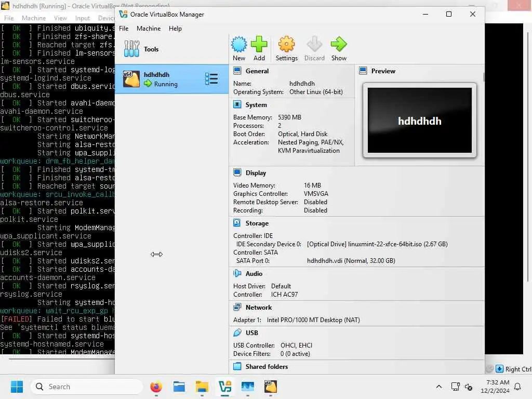Click the Display section icon
This screenshot has height=399, width=532.
237,172
